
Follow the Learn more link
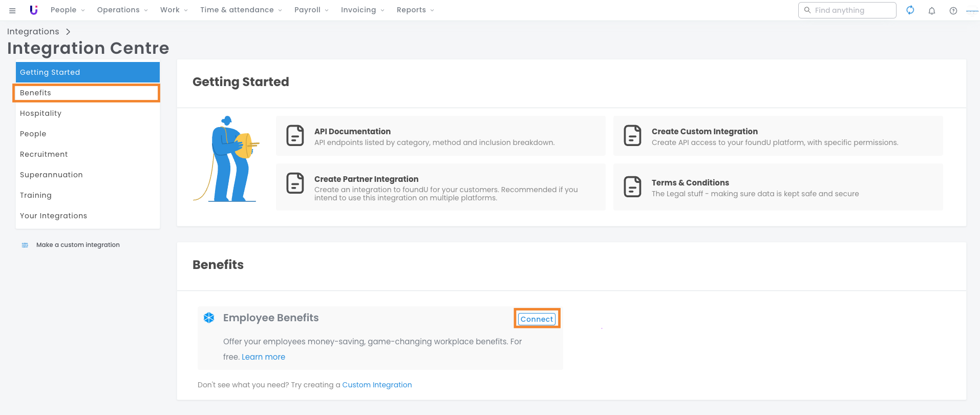click(x=263, y=357)
